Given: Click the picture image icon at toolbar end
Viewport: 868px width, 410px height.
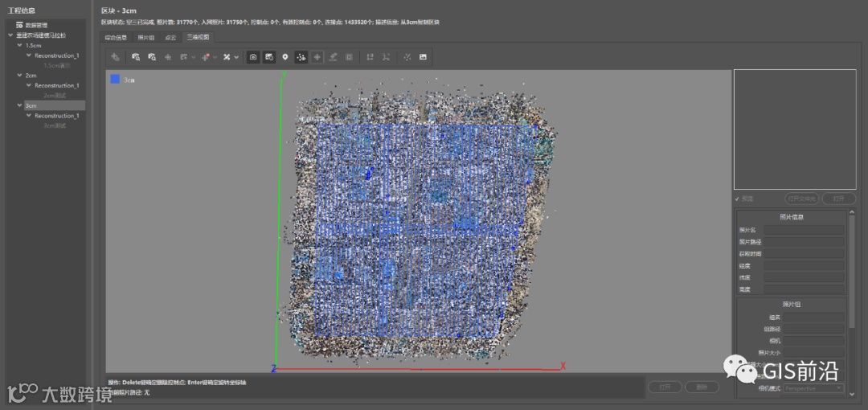Looking at the screenshot, I should tap(423, 57).
